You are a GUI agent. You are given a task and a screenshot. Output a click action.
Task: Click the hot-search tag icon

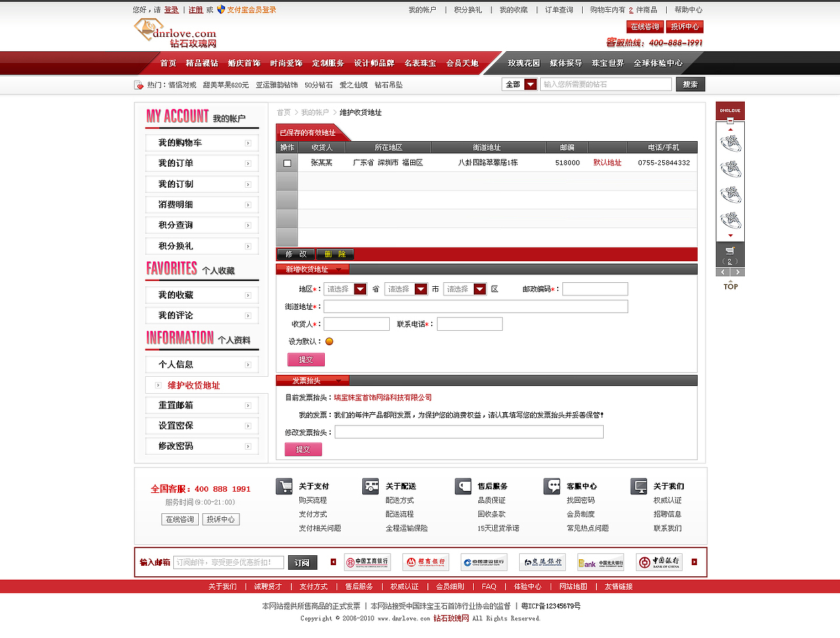click(138, 85)
